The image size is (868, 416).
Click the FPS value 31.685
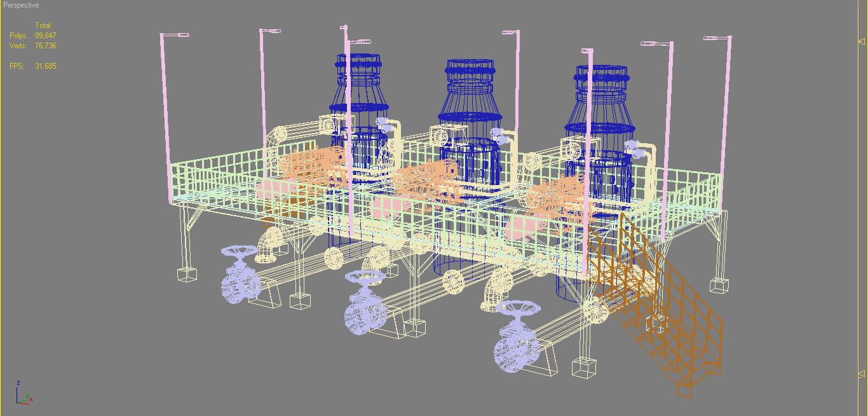[46, 66]
